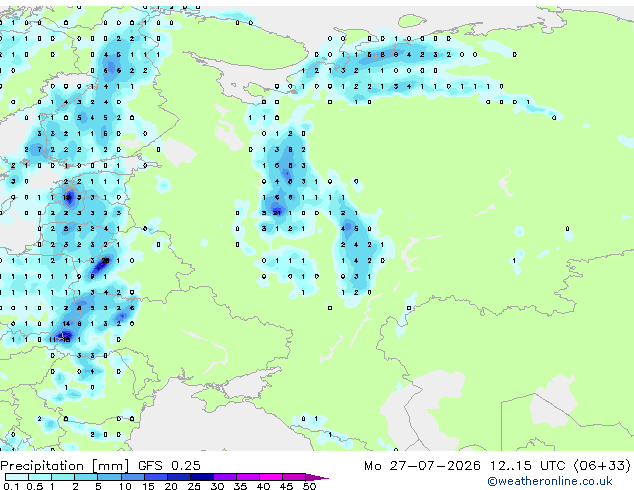Click the legend label "50"
The image size is (634, 490).
pyautogui.click(x=309, y=486)
